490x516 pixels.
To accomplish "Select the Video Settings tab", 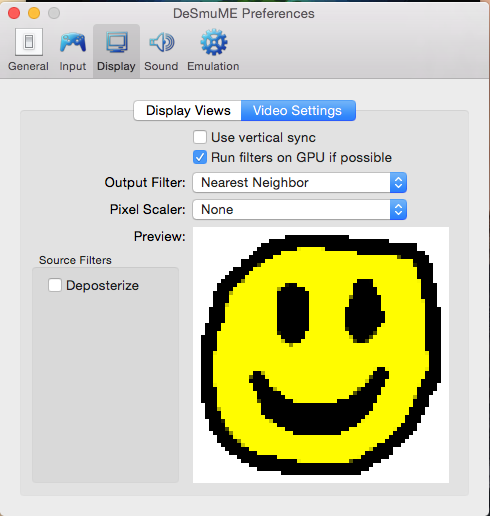I will [x=298, y=110].
